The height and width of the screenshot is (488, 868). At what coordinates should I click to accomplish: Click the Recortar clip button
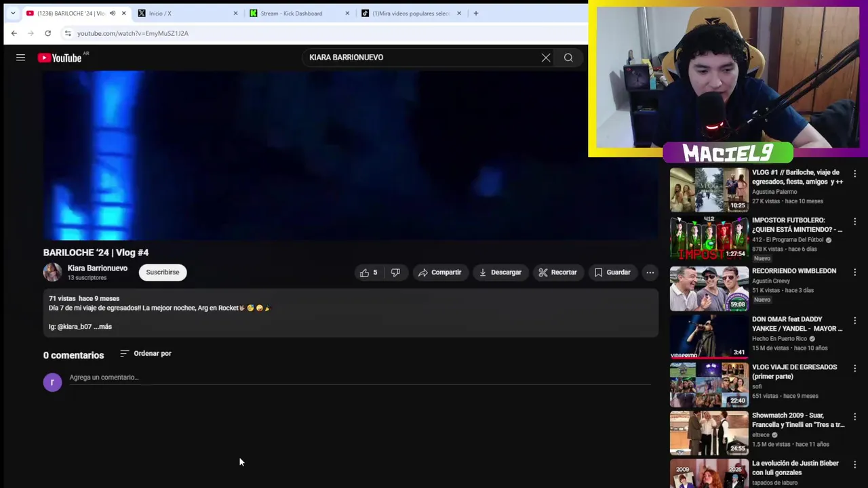(557, 272)
